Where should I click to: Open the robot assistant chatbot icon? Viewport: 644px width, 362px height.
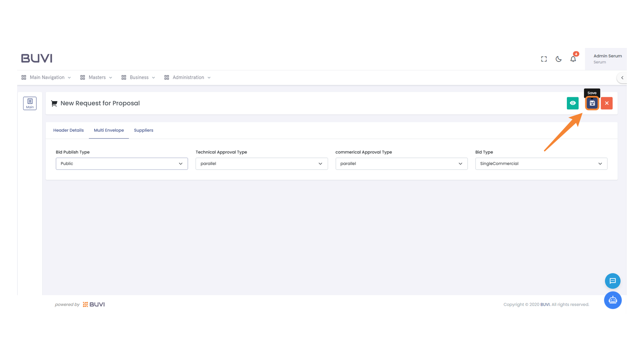[x=612, y=300]
